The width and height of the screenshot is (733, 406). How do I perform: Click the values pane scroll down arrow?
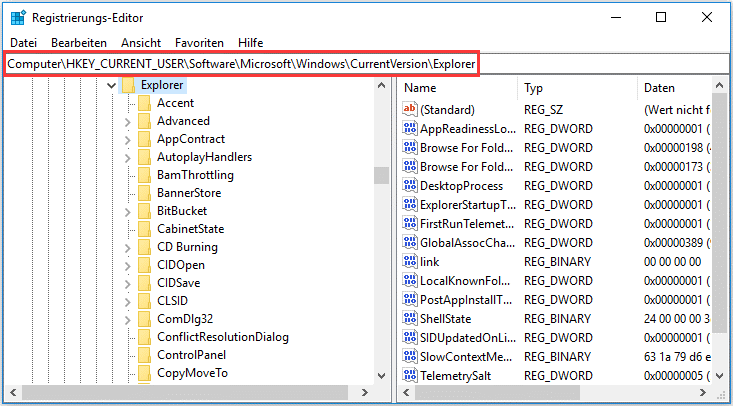tap(720, 376)
